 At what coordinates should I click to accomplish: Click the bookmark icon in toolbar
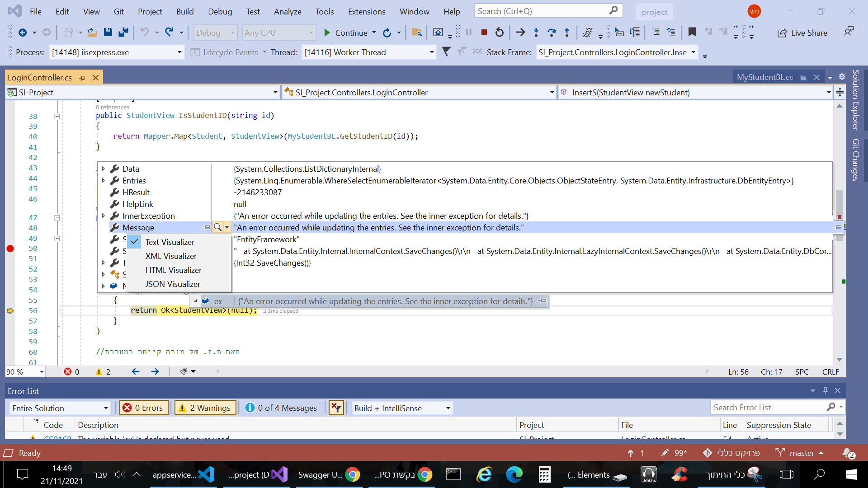pyautogui.click(x=692, y=33)
